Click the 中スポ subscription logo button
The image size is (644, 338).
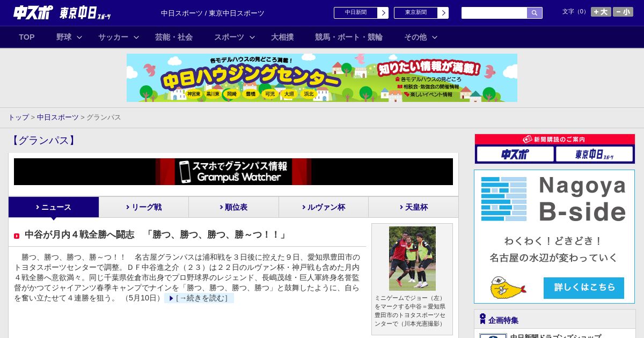[515, 155]
